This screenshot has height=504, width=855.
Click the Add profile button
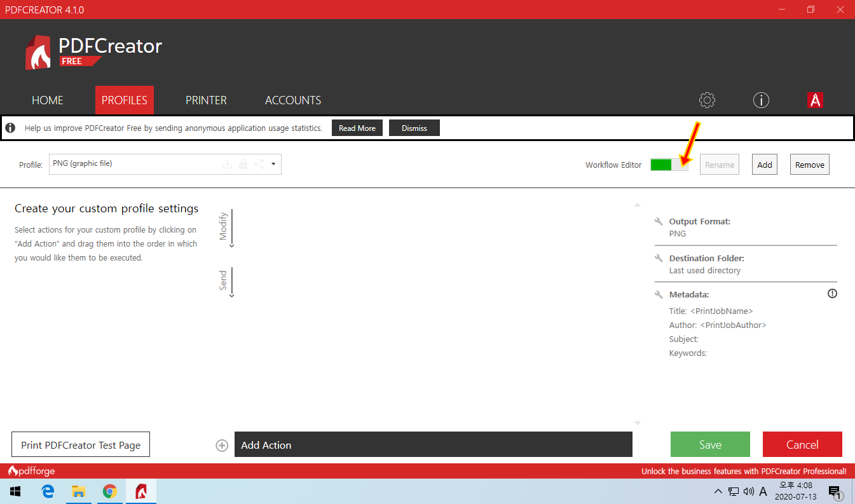(765, 165)
